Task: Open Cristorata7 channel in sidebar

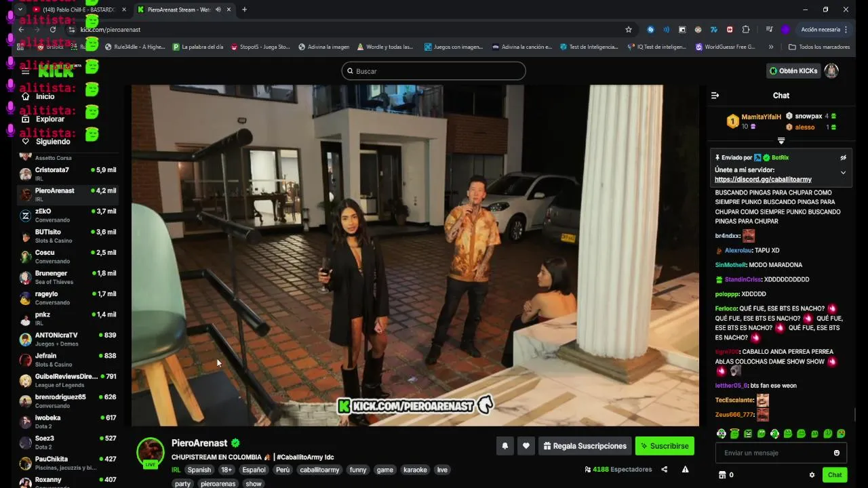Action: pos(68,174)
